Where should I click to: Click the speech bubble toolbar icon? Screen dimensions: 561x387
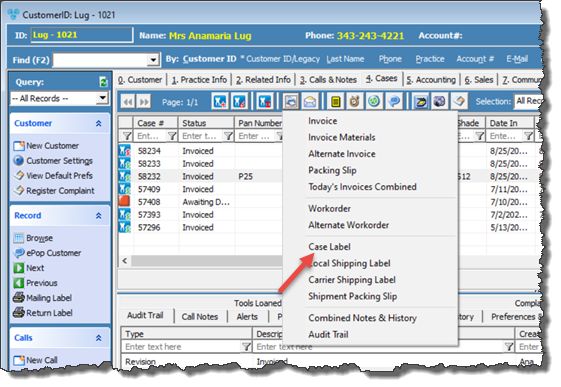394,102
